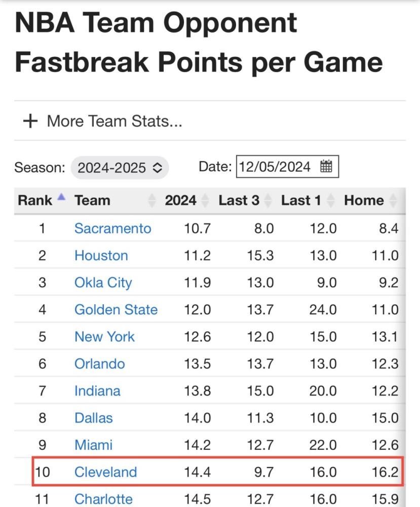This screenshot has width=420, height=507.
Task: Click the 12/05/2024 date input field
Action: tap(287, 166)
